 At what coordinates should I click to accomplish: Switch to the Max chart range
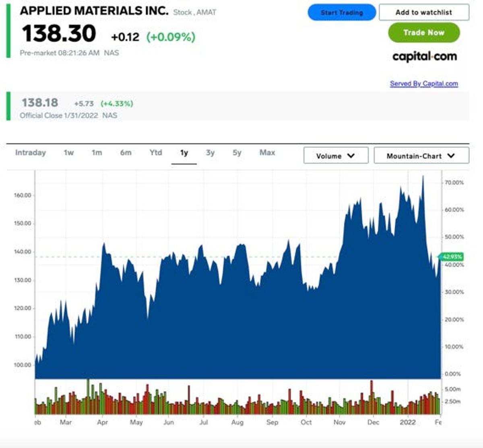[267, 153]
